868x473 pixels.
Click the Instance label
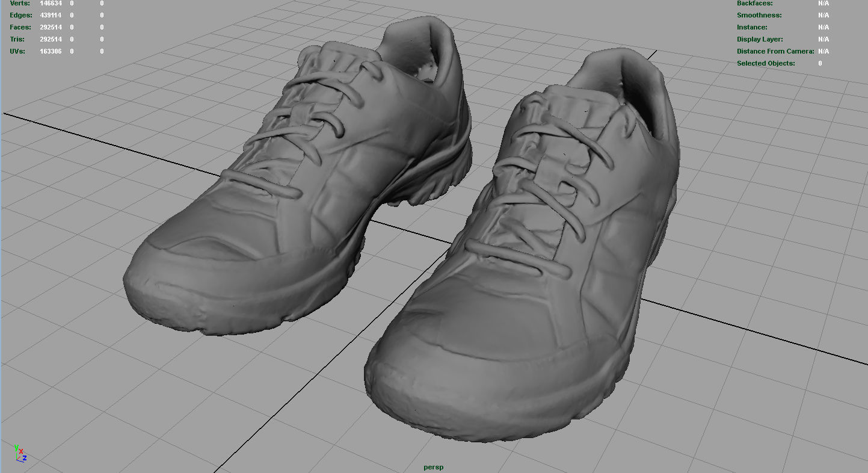752,27
